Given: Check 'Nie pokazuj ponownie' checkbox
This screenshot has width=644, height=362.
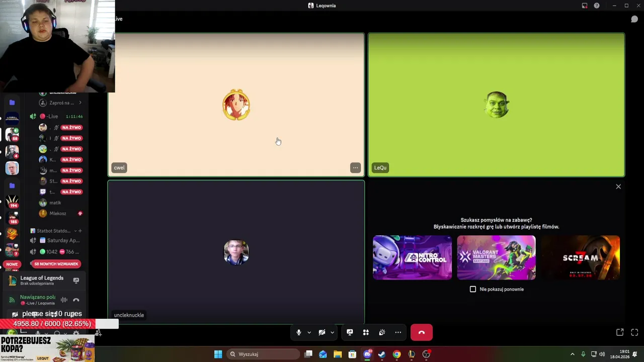Looking at the screenshot, I should pyautogui.click(x=473, y=289).
